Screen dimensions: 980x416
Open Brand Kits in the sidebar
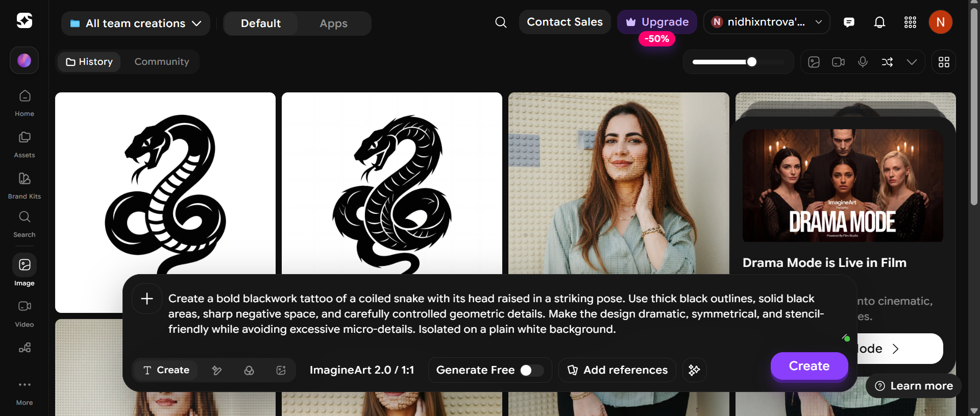click(x=24, y=186)
